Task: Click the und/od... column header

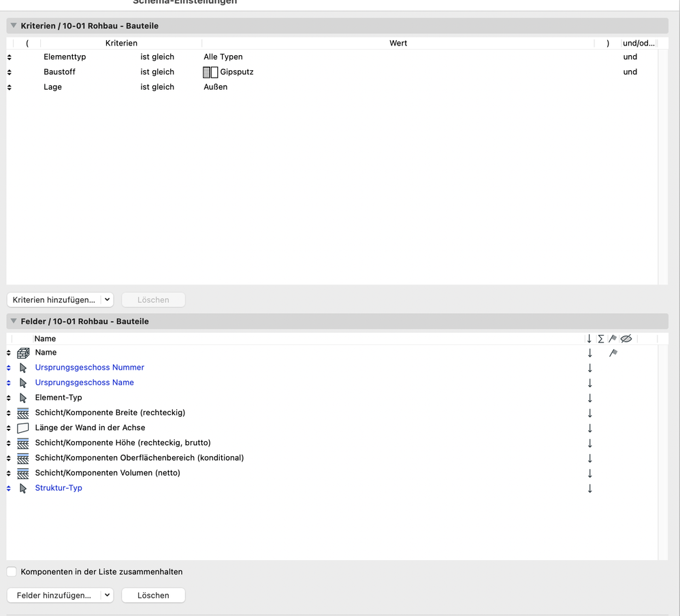Action: (638, 43)
